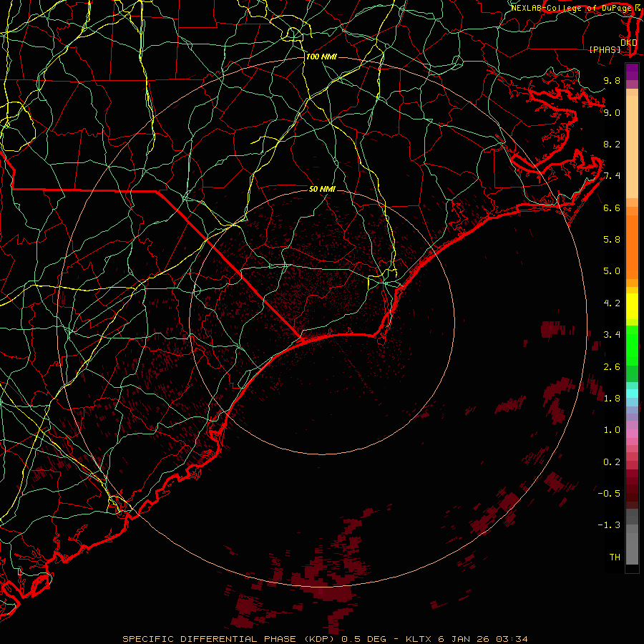The width and height of the screenshot is (644, 644).
Task: Select the 7.4 legend value
Action: (612, 176)
